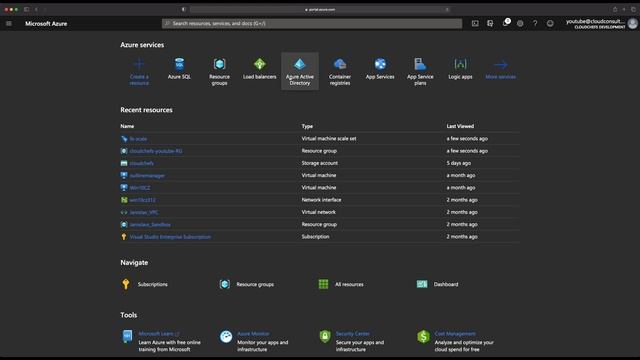Navigate to All resources
Viewport: 640px width, 360px height.
pyautogui.click(x=349, y=284)
